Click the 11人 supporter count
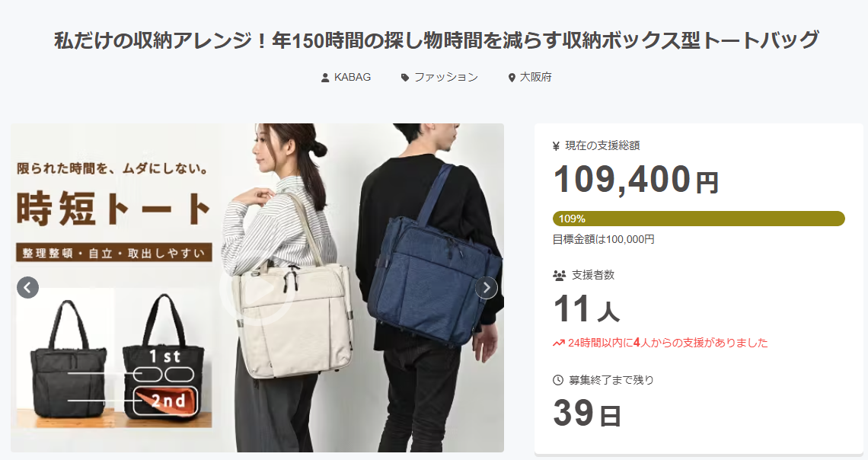868x460 pixels. (586, 309)
